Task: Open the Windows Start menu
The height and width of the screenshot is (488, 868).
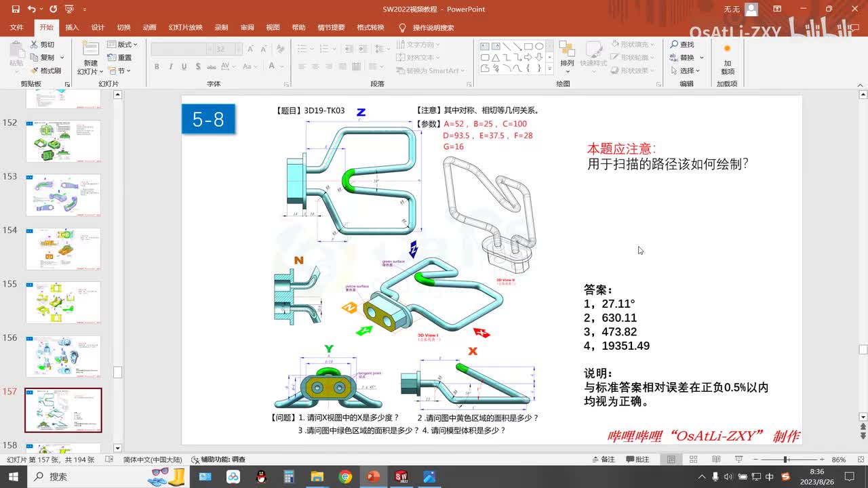Action: 14,476
